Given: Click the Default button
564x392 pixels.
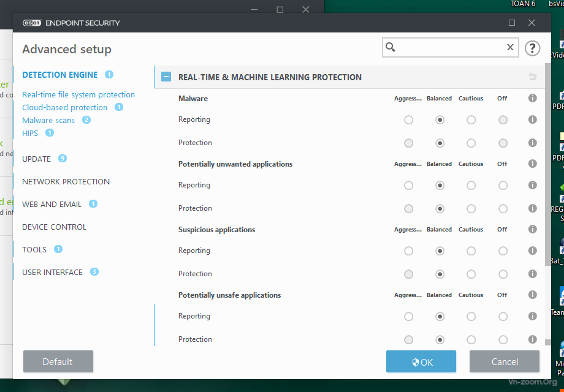Looking at the screenshot, I should [58, 361].
